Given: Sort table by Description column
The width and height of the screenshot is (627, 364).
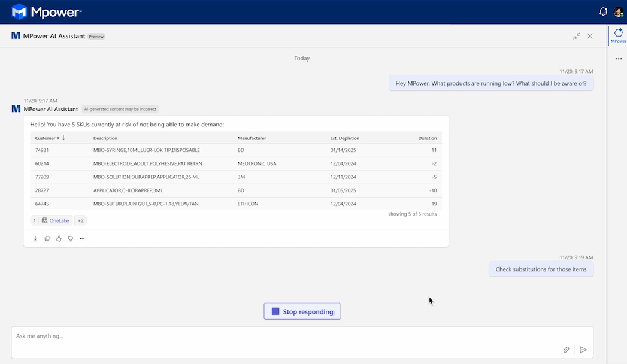Looking at the screenshot, I should (105, 138).
